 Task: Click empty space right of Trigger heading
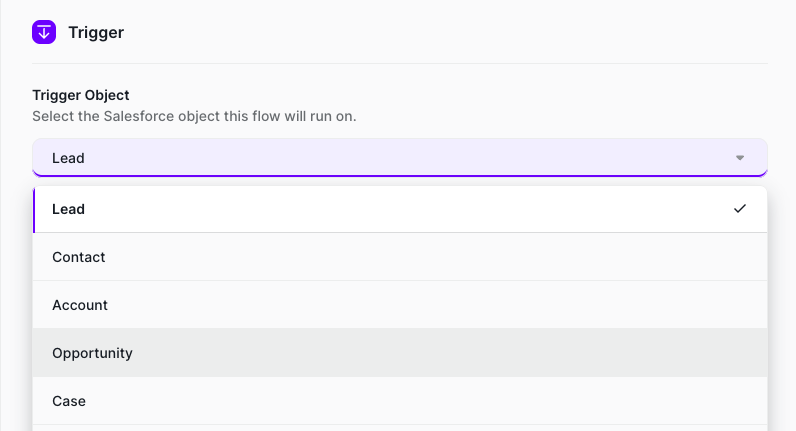[x=450, y=32]
